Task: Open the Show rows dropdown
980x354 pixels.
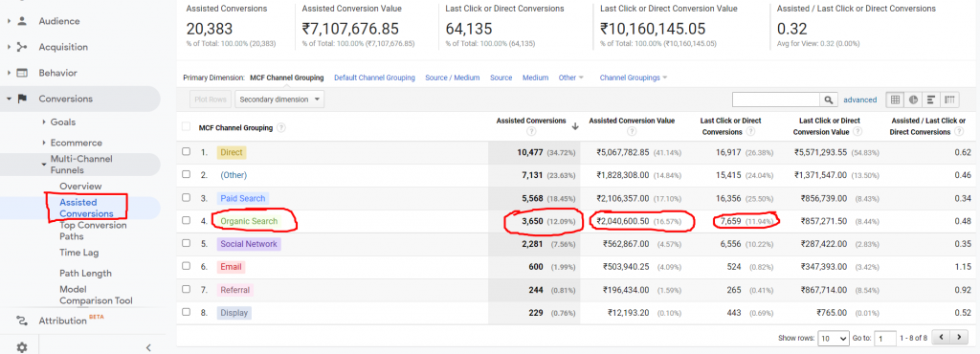Action: tap(834, 338)
